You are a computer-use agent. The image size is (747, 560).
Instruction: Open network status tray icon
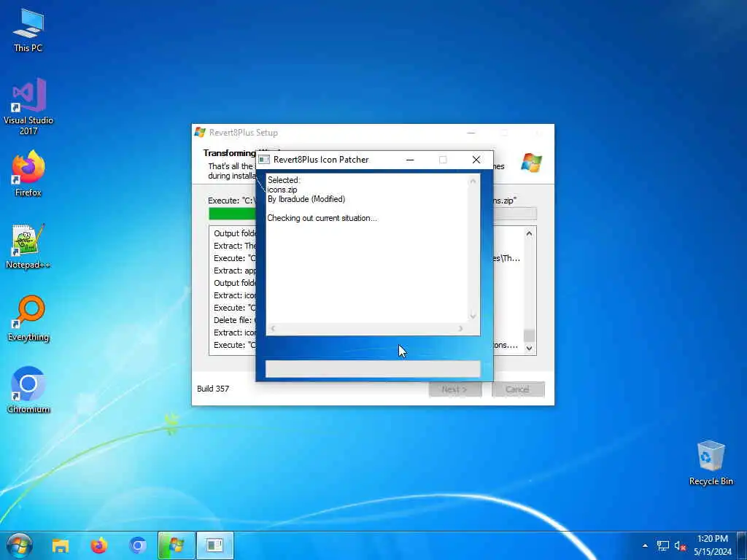coord(662,545)
